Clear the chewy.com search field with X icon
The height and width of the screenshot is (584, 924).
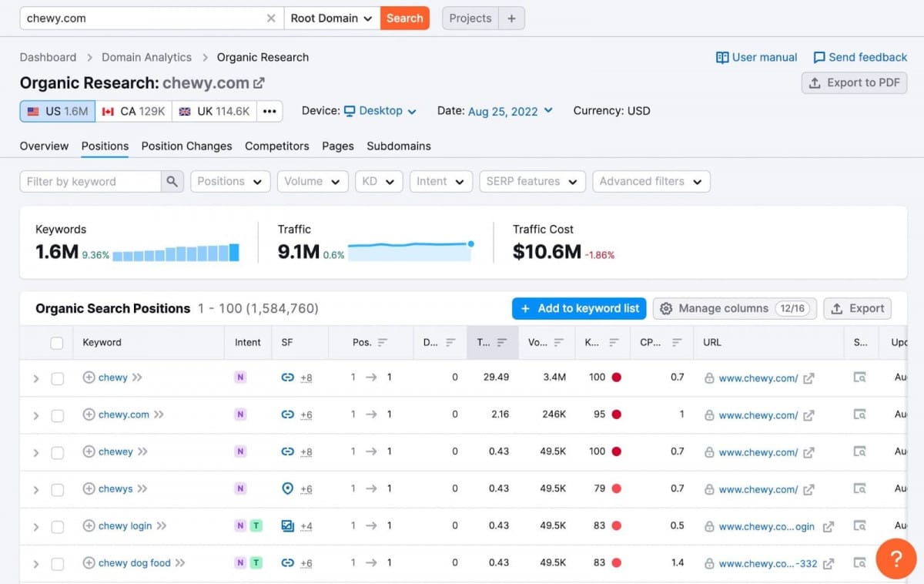[x=271, y=18]
